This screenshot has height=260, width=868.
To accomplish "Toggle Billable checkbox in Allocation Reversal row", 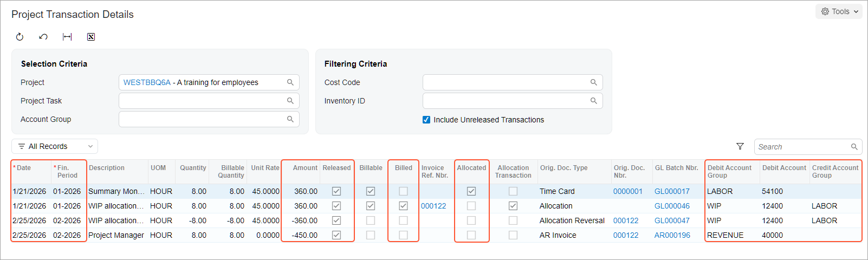I will pyautogui.click(x=371, y=220).
